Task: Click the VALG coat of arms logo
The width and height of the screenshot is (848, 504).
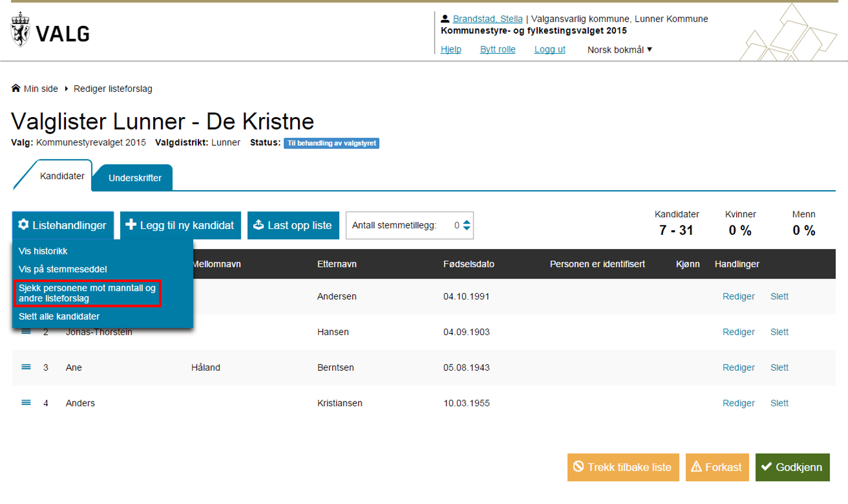Action: (x=21, y=30)
